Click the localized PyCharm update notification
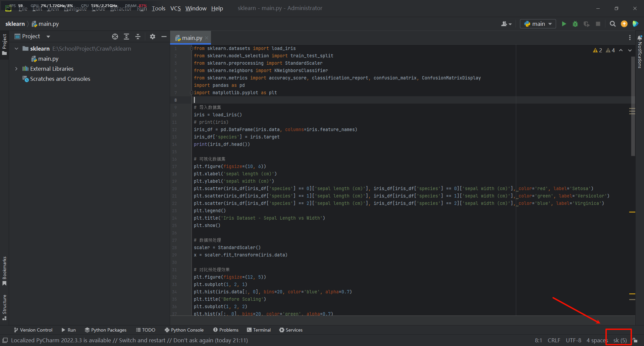Image resolution: width=644 pixels, height=346 pixels. pos(129,340)
